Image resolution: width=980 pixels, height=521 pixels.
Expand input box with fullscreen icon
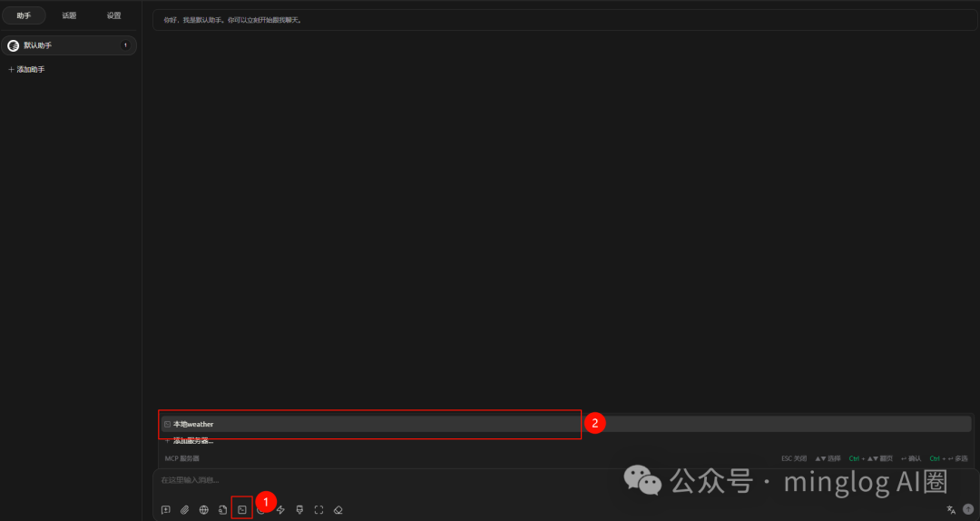pos(318,510)
